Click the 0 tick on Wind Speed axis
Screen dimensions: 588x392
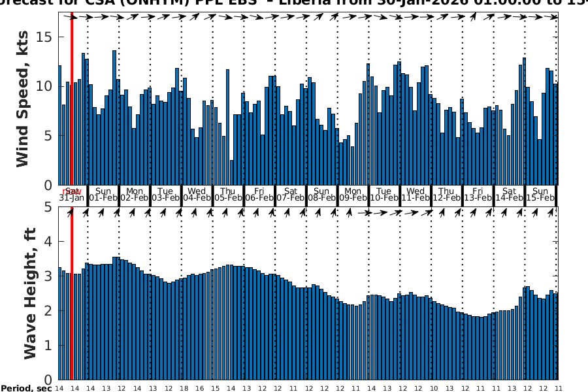point(47,186)
